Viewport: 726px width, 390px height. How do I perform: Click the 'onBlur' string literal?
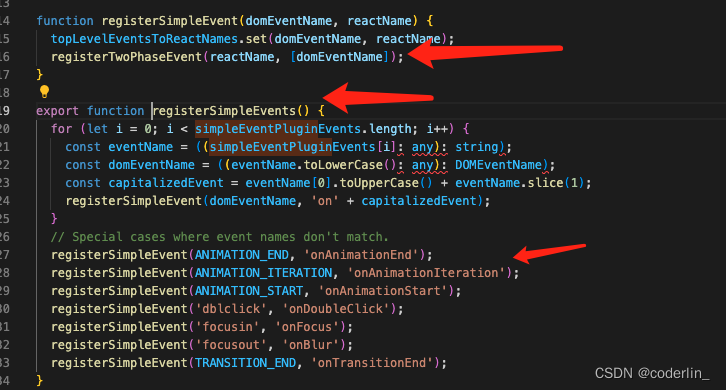pos(311,345)
